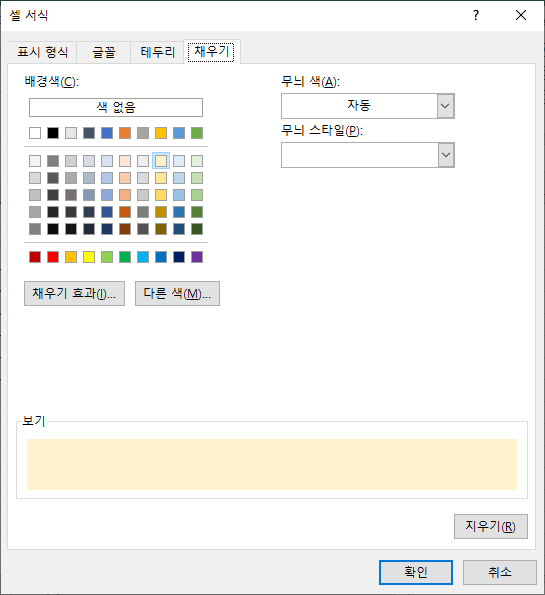The height and width of the screenshot is (595, 545).
Task: Select the orange swatch in top theme row
Action: tap(125, 133)
